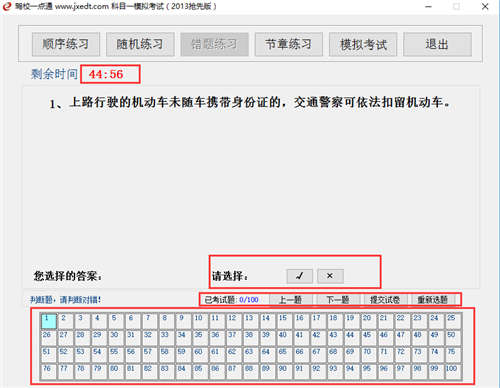Go to next question 下一题

pyautogui.click(x=338, y=300)
